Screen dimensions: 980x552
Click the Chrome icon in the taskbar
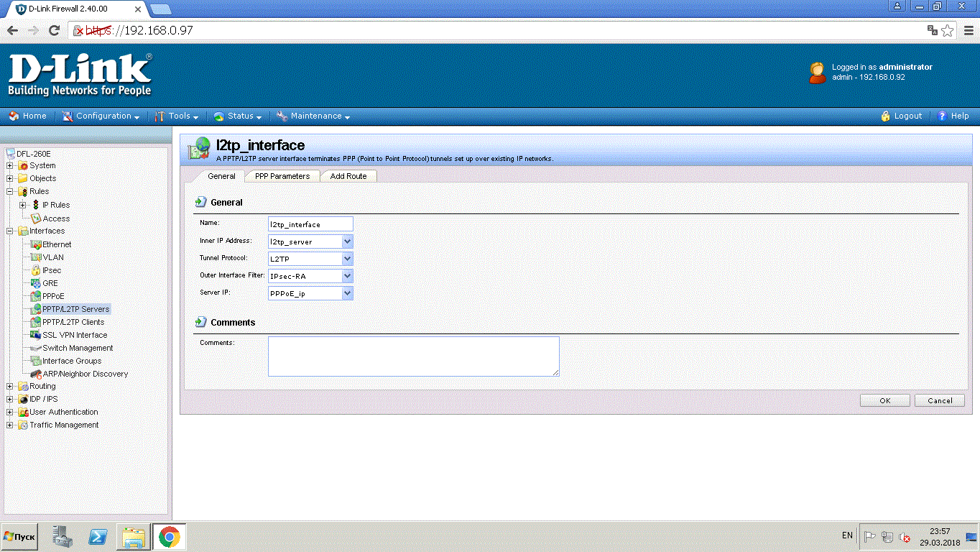[169, 537]
